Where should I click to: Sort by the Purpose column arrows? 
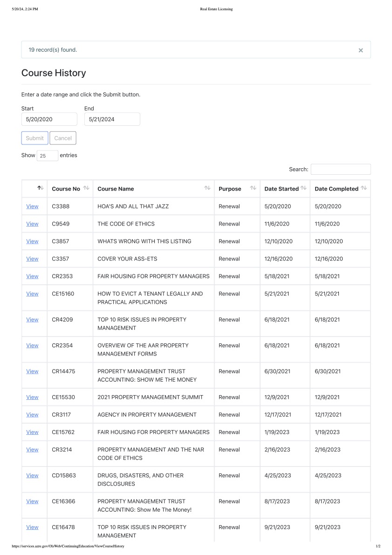(253, 188)
